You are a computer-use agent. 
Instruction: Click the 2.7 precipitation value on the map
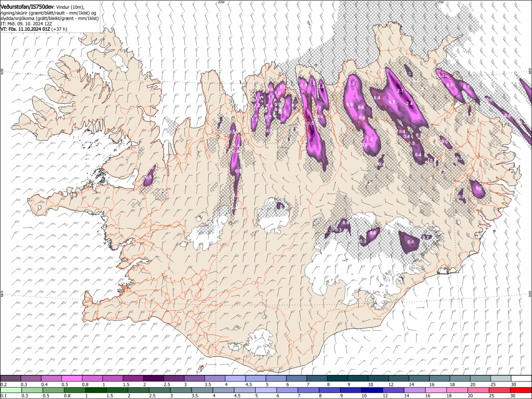[x=400, y=91]
